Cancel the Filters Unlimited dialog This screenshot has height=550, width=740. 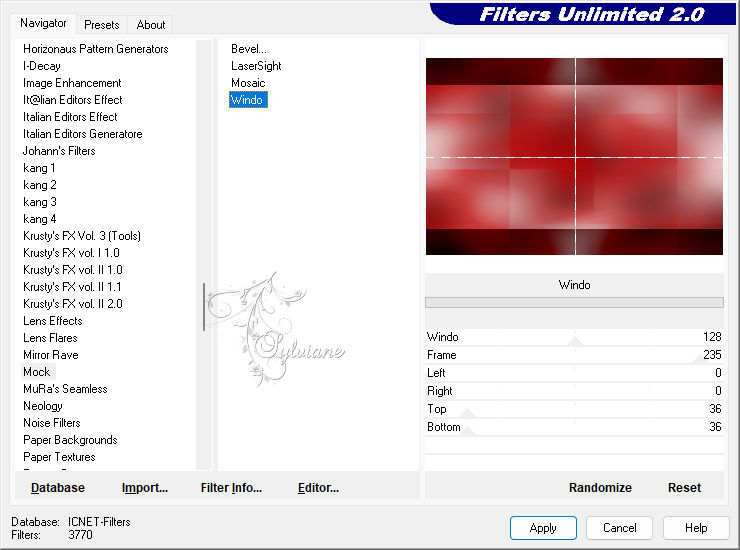pyautogui.click(x=620, y=528)
